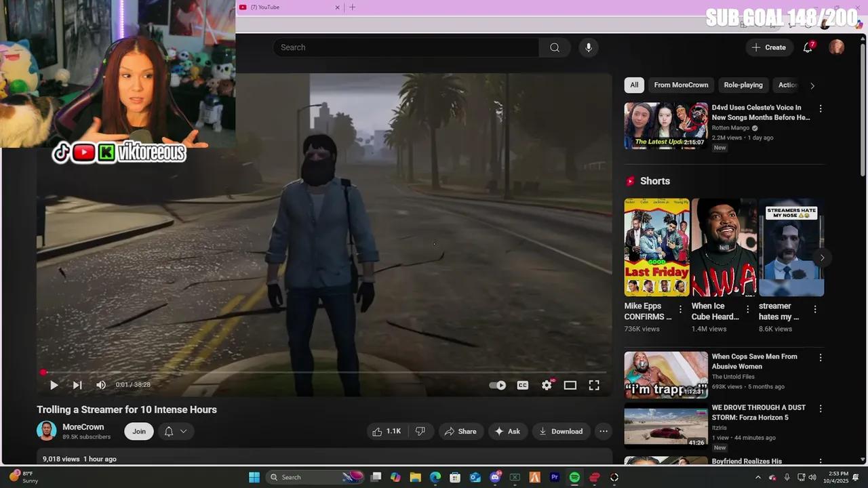This screenshot has width=868, height=488.
Task: Open a new browser tab
Action: [352, 7]
